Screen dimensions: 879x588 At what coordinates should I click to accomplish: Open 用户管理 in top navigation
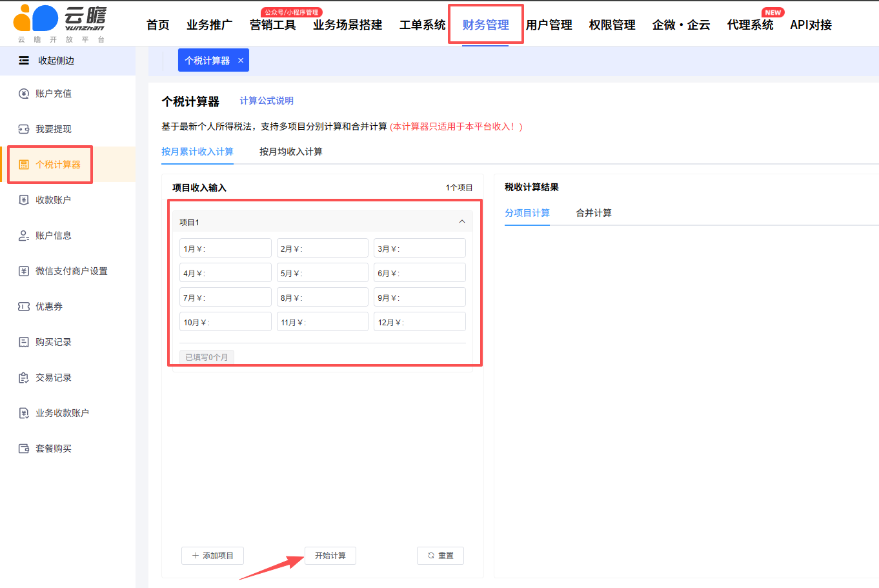point(549,25)
